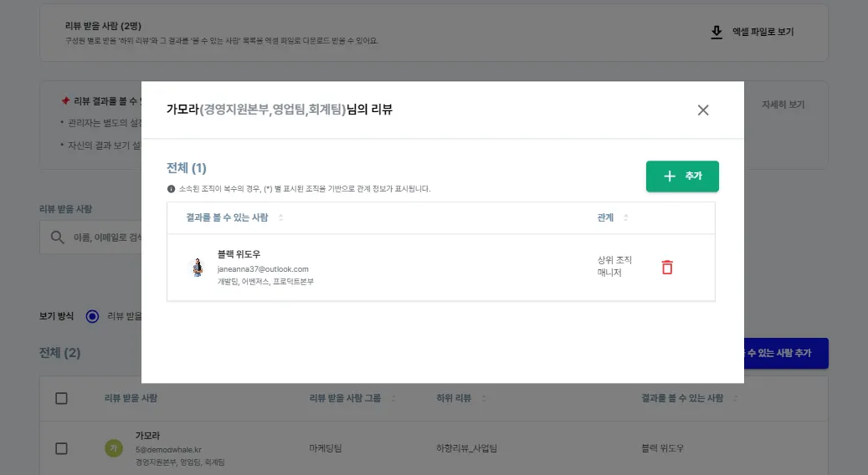The width and height of the screenshot is (868, 475).
Task: Click the green 가 avatar of 가모라
Action: coord(113,448)
